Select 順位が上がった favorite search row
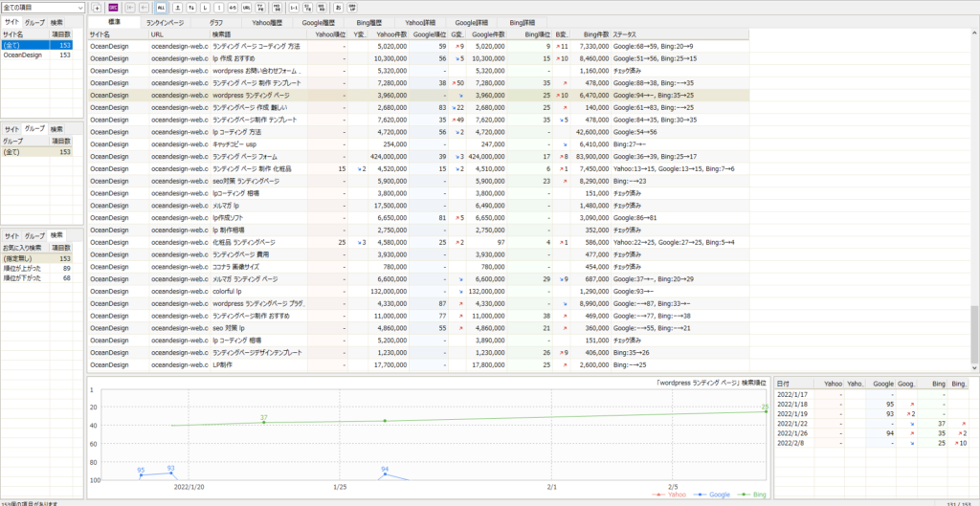 point(37,269)
